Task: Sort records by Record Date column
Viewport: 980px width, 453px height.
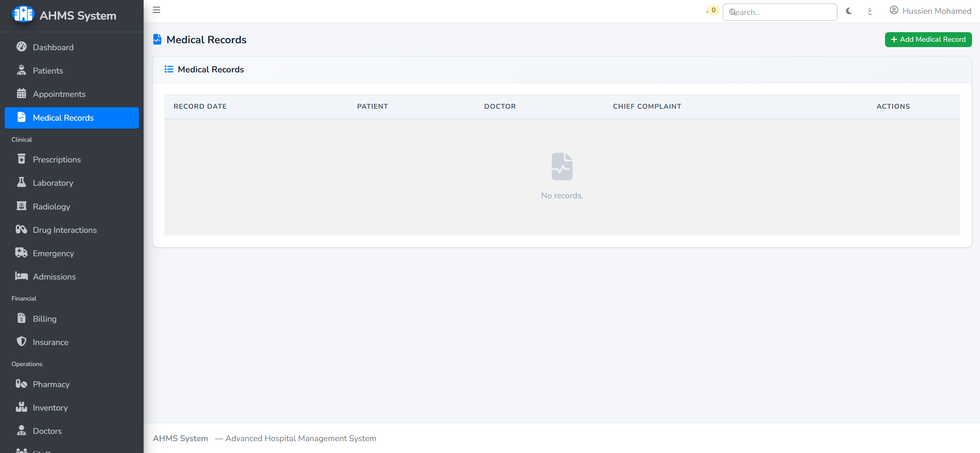Action: pos(200,106)
